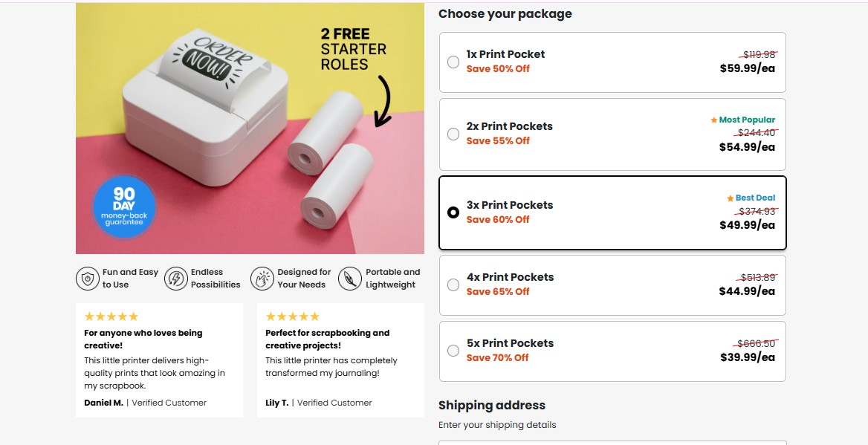Click the shipping details input field
868x445 pixels.
tap(612, 443)
